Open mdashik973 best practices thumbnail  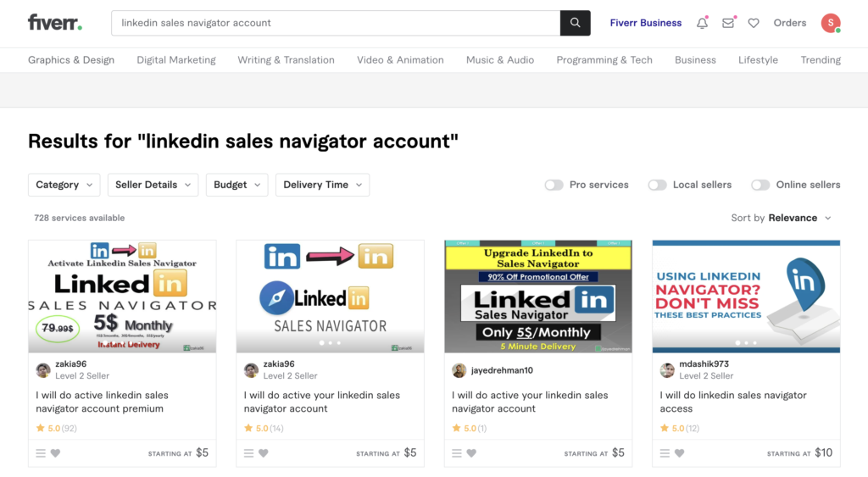746,297
